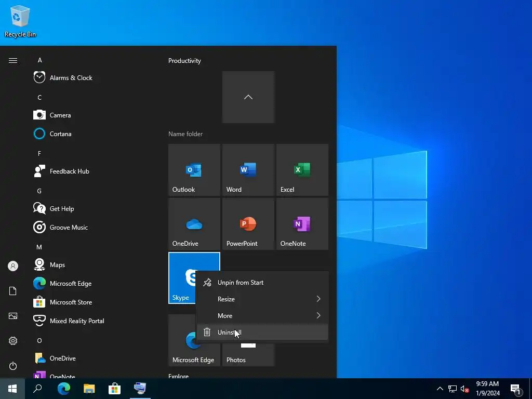Screen dimensions: 532x399
Task: Open Pictures from Start sidebar
Action: [13, 316]
